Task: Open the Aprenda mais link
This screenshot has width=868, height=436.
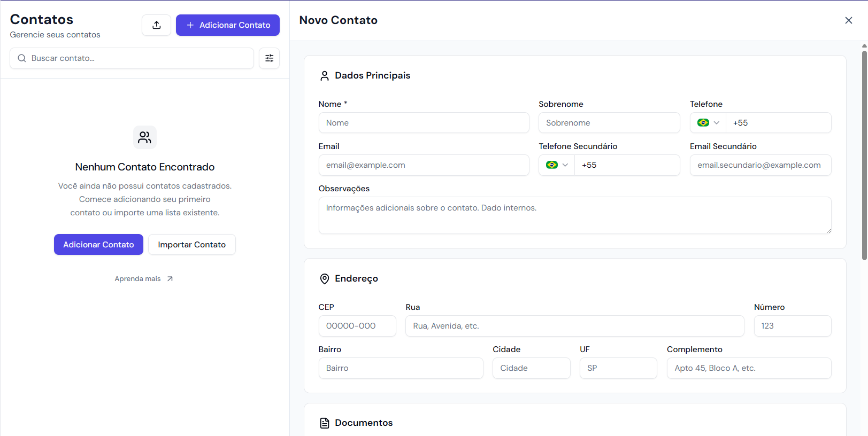Action: pos(143,279)
